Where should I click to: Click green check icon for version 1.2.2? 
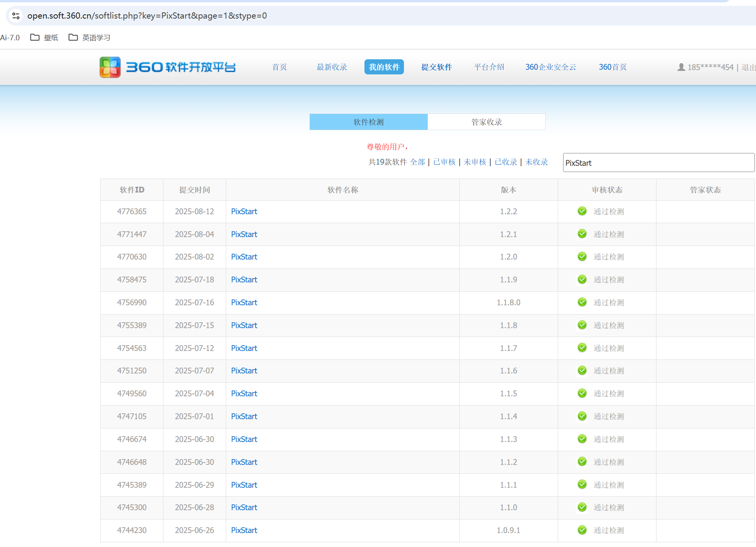582,211
